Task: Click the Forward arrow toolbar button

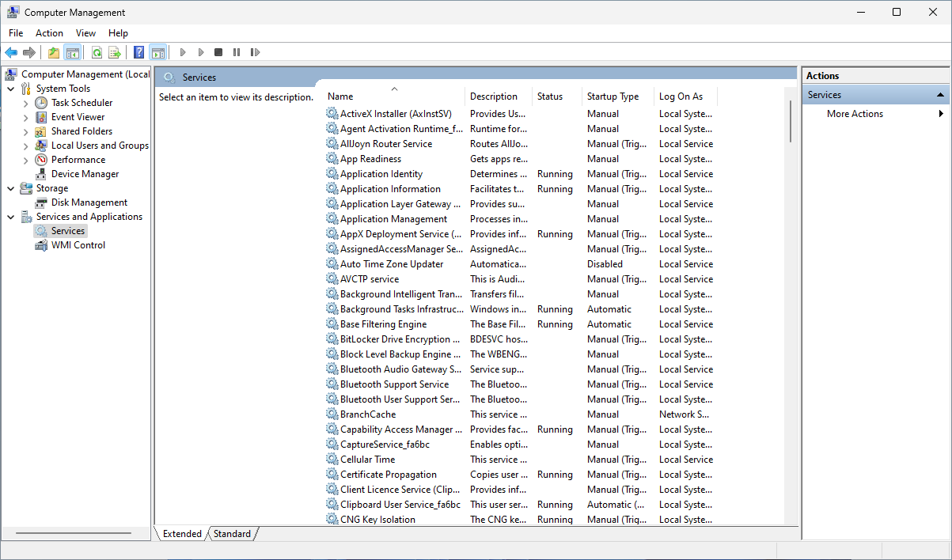Action: [29, 52]
